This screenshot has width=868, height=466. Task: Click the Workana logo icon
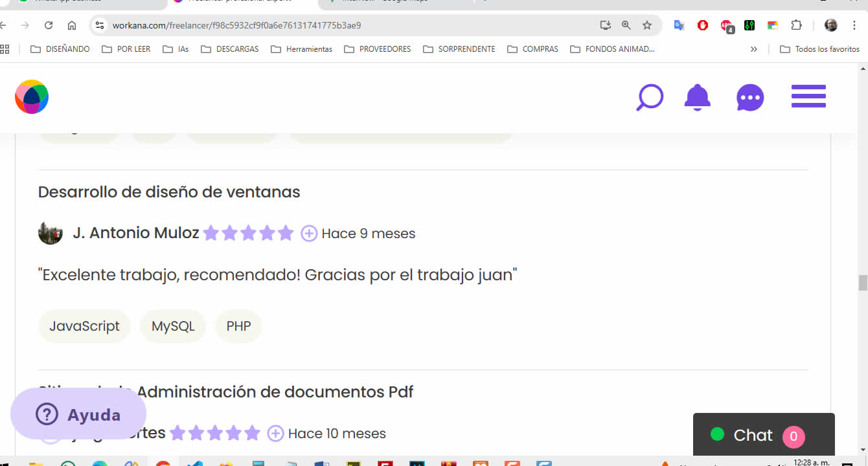[x=32, y=97]
